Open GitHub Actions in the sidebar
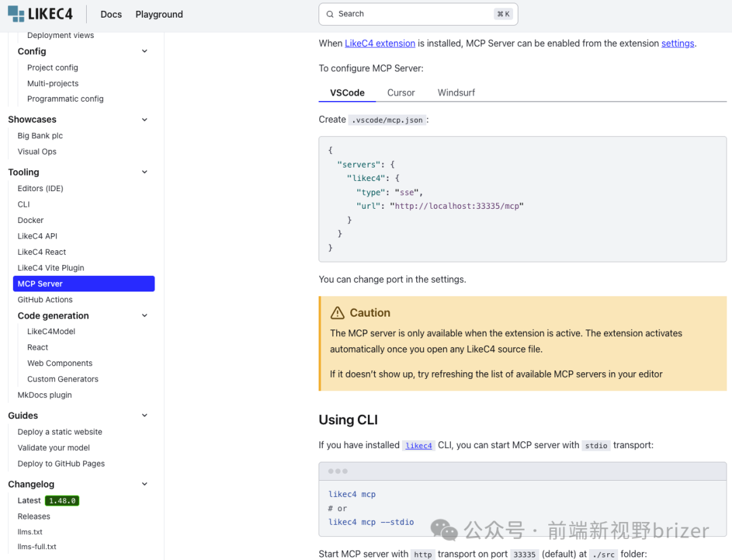This screenshot has width=732, height=560. (x=45, y=300)
